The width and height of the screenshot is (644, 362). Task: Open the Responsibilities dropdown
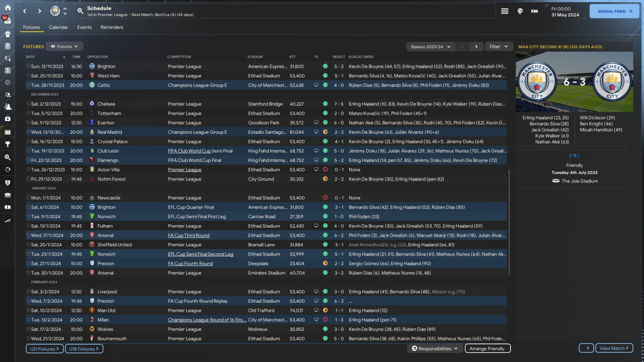435,348
